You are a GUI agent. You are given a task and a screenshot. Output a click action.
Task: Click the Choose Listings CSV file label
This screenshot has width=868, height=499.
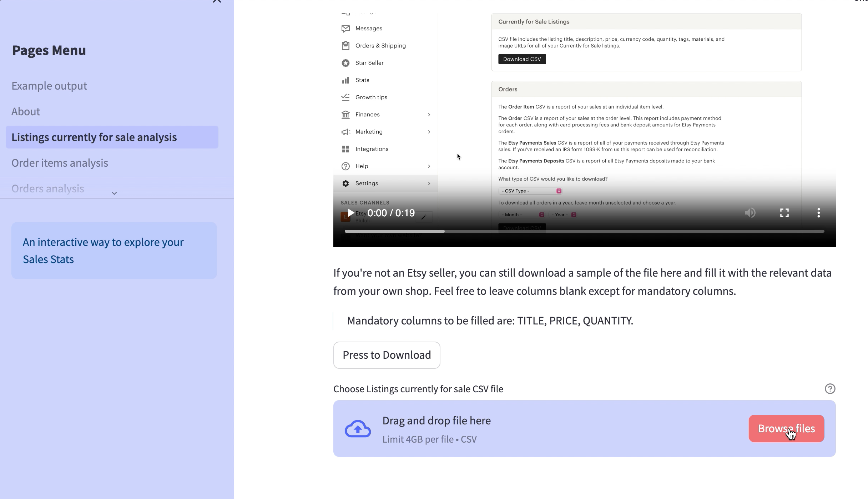coord(418,389)
